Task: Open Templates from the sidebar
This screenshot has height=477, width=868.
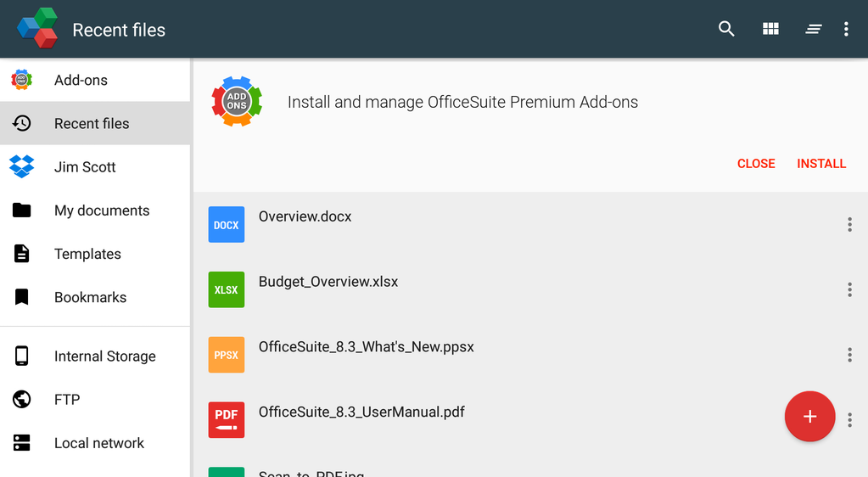Action: coord(95,253)
